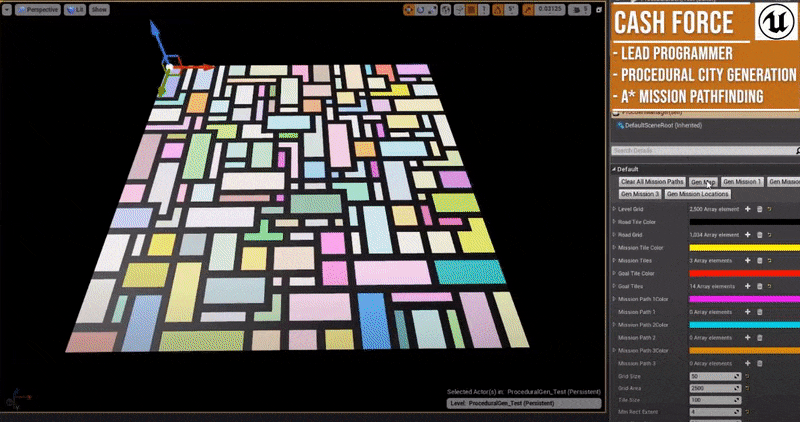Click the Grid Size value field
Image resolution: width=800 pixels, height=422 pixels.
pos(715,376)
